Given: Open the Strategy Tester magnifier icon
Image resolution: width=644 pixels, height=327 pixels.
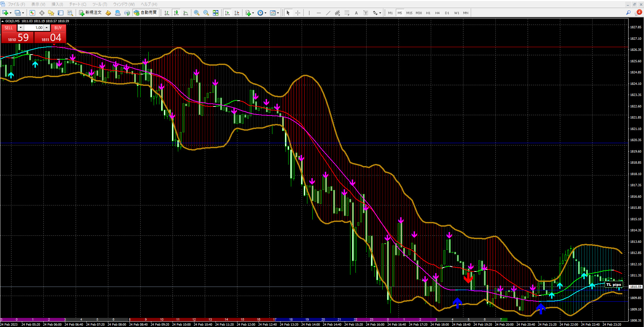Looking at the screenshot, I should 70,13.
